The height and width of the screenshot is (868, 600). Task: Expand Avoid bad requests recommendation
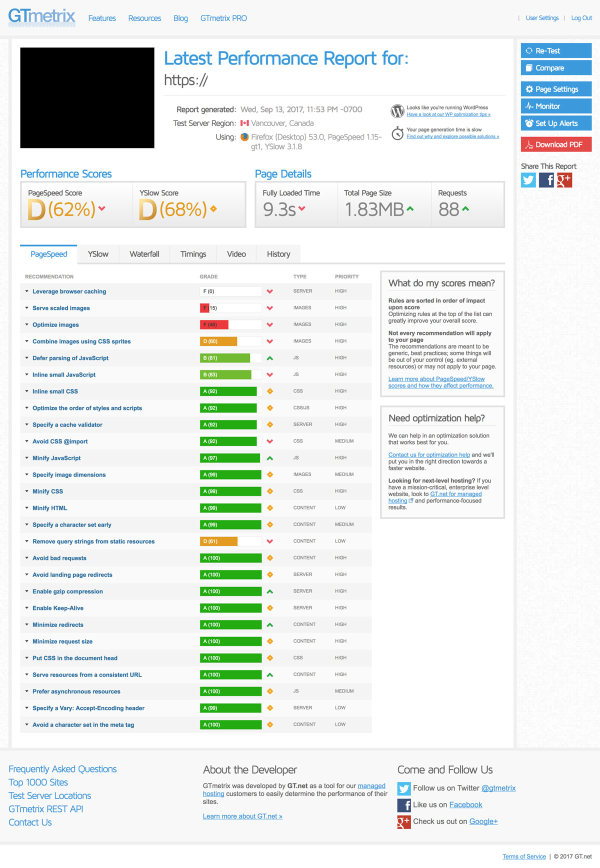(59, 558)
